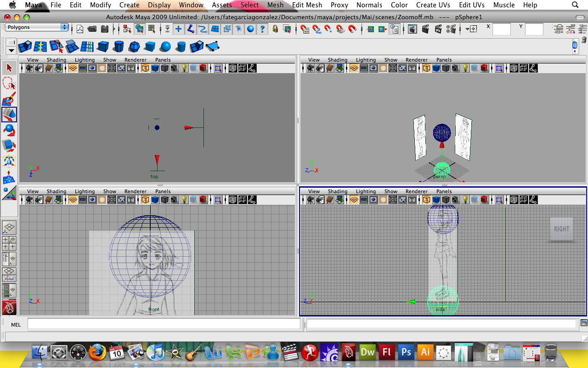The width and height of the screenshot is (588, 368).
Task: Create a polygon cylinder from the shelf
Action: click(119, 46)
